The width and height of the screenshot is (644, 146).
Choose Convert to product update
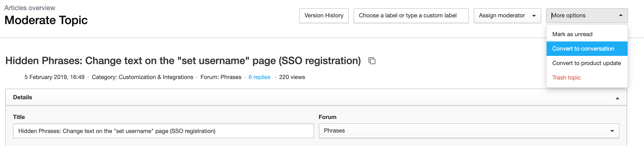pos(587,63)
